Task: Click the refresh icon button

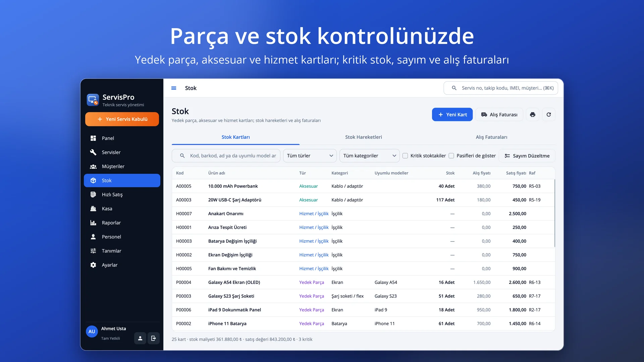Action: 549,115
